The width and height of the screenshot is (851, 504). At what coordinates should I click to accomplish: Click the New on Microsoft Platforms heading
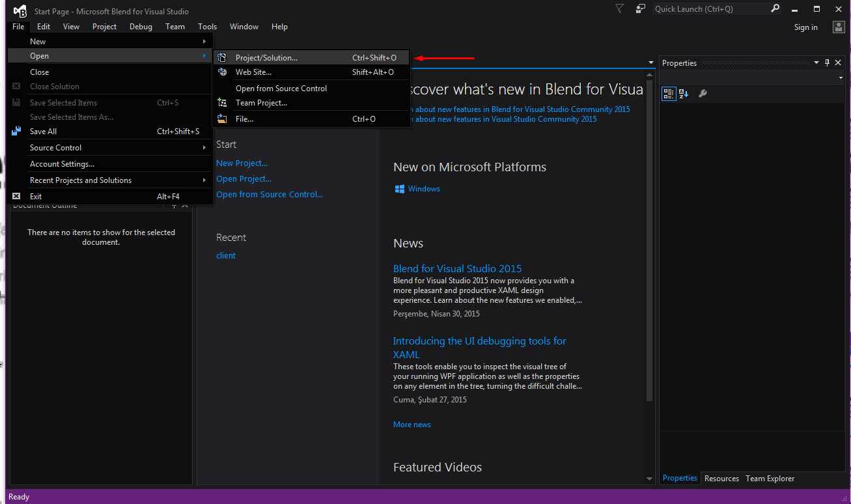[469, 167]
